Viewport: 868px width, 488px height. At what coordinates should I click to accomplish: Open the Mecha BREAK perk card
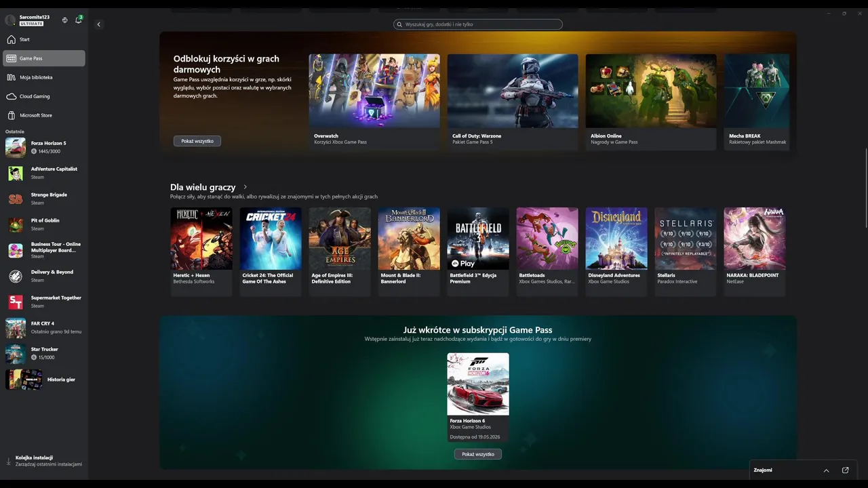coord(757,102)
